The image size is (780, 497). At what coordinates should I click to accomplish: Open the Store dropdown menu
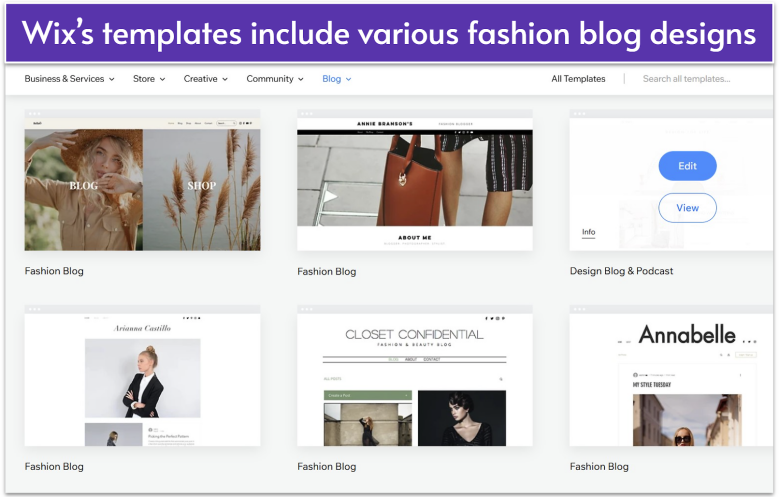(149, 79)
